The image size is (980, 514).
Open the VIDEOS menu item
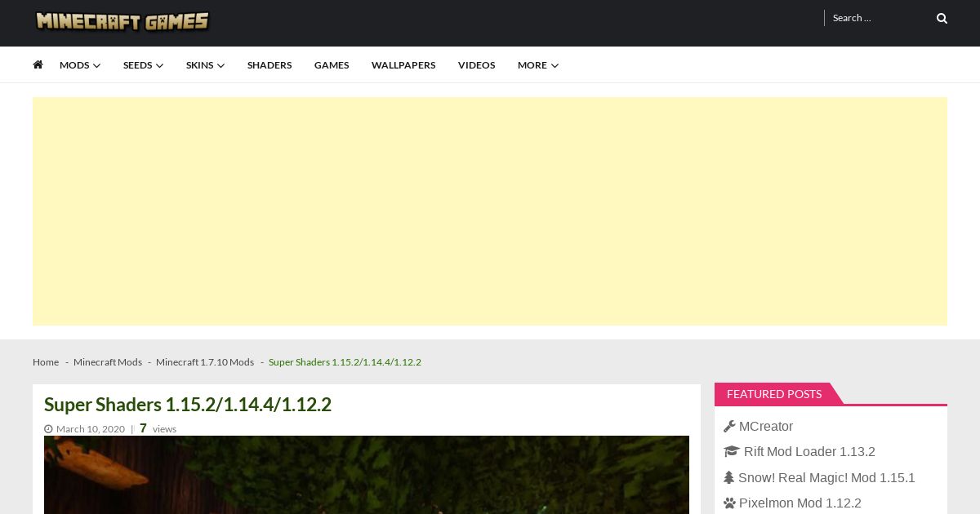[x=476, y=65]
